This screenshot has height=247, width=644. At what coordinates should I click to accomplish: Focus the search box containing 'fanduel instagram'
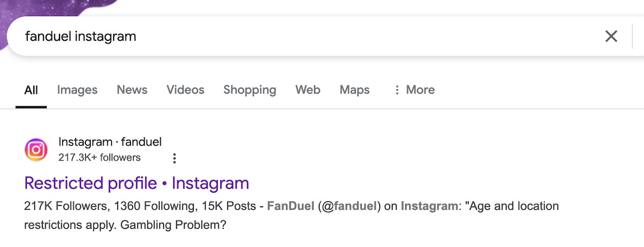[301, 37]
